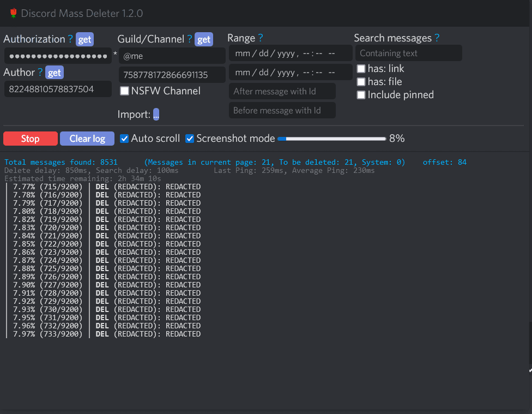Viewport: 532px width, 414px height.
Task: Open the Guild/Channel help tooltip
Action: coord(189,39)
